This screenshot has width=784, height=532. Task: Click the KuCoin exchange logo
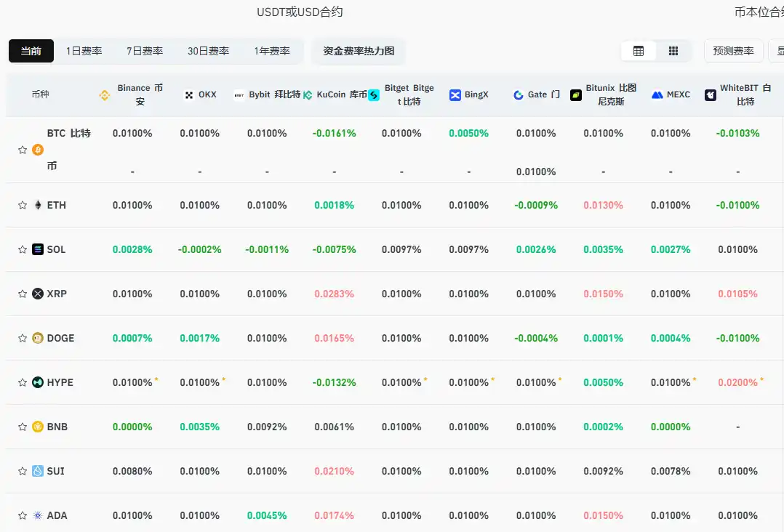[x=308, y=95]
